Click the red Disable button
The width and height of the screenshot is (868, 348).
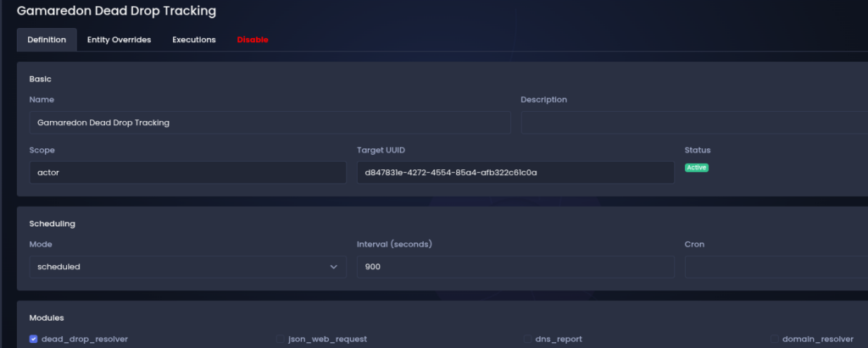point(253,40)
